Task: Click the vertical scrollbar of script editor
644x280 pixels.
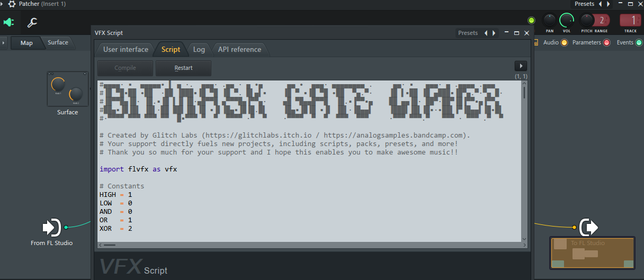Action: pyautogui.click(x=524, y=159)
